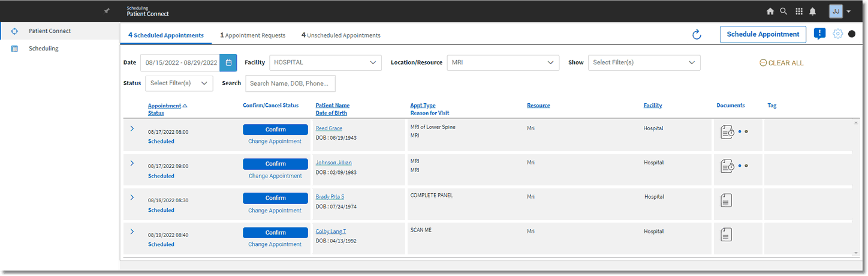Screen dimensions: 868x276
Task: Click the "COMPLETE PANEL" appointment type
Action: coord(432,196)
